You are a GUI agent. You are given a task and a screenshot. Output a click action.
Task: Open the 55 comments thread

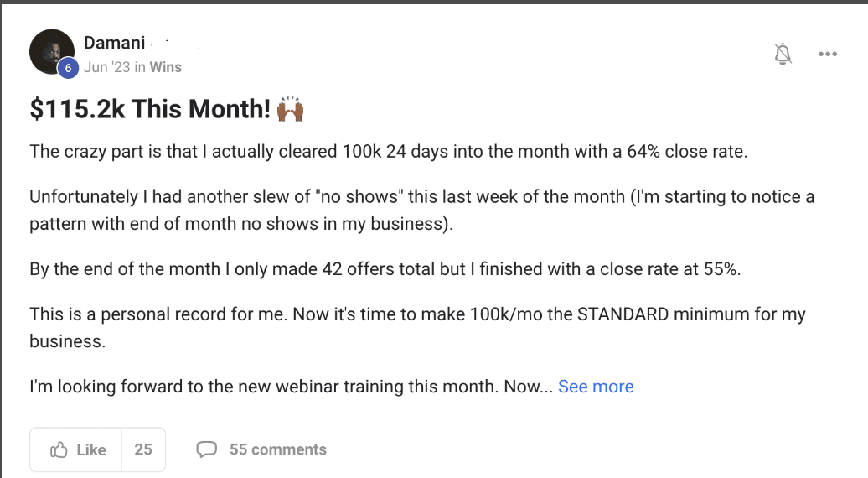click(278, 449)
